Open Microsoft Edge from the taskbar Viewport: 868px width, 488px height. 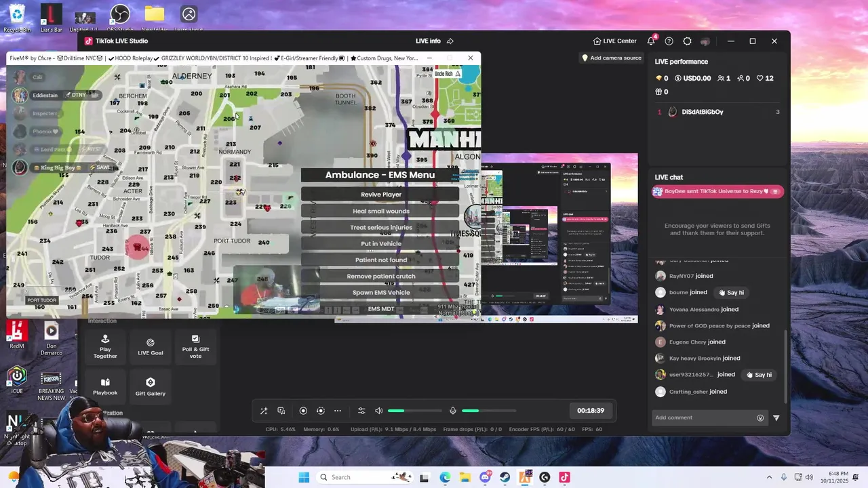445,477
